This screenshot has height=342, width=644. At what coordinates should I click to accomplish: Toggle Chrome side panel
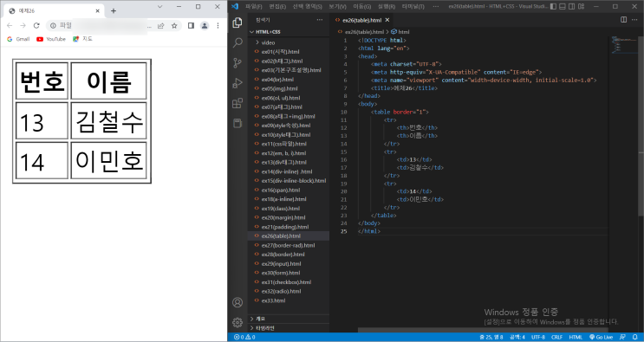191,25
